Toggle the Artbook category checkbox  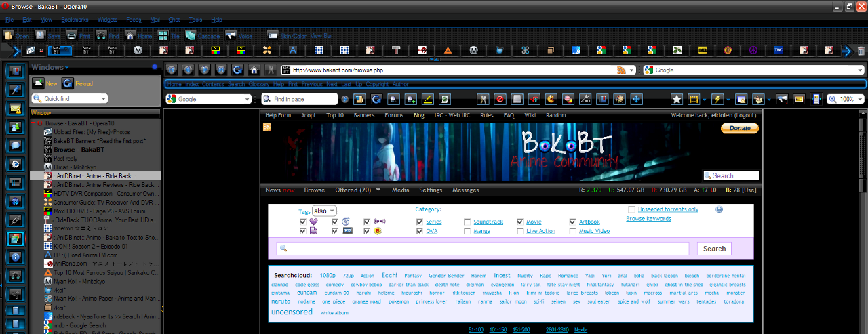point(573,222)
